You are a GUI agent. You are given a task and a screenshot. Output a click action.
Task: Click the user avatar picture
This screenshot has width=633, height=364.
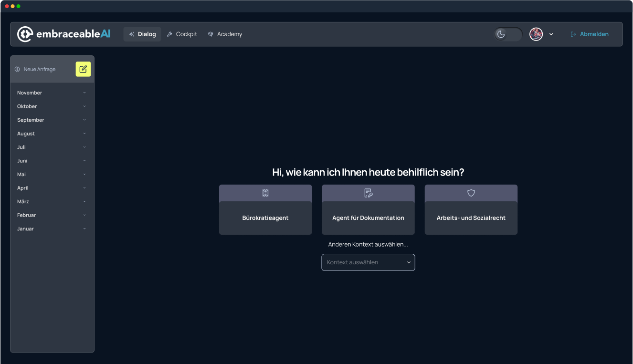(x=536, y=34)
